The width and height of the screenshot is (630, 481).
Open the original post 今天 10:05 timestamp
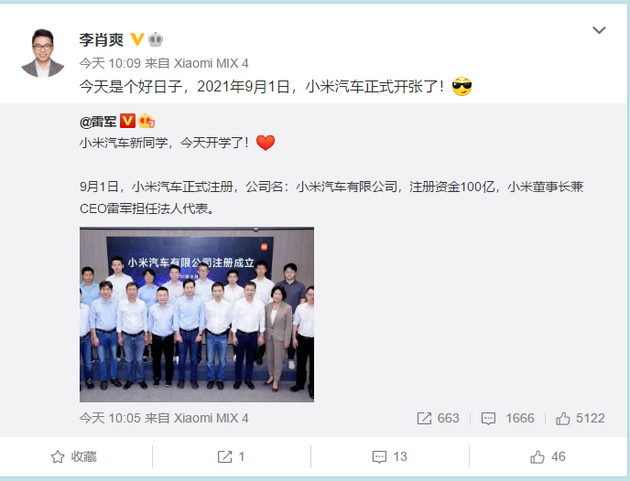pyautogui.click(x=110, y=418)
